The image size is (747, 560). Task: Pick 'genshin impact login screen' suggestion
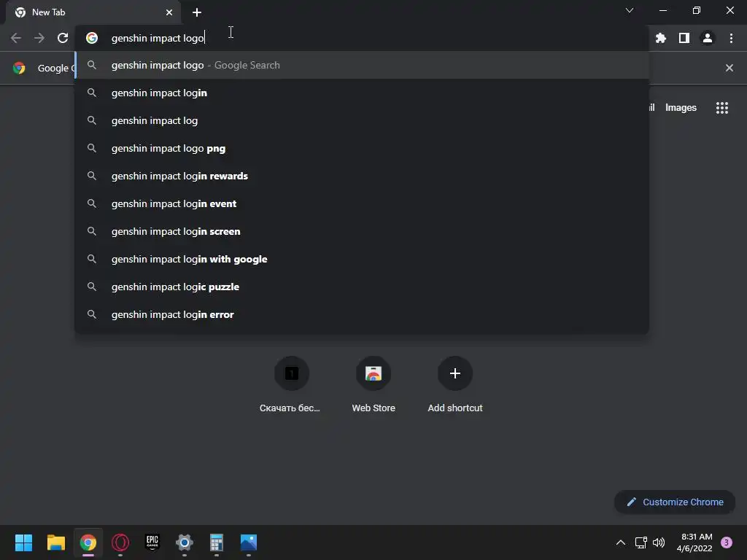pos(362,231)
